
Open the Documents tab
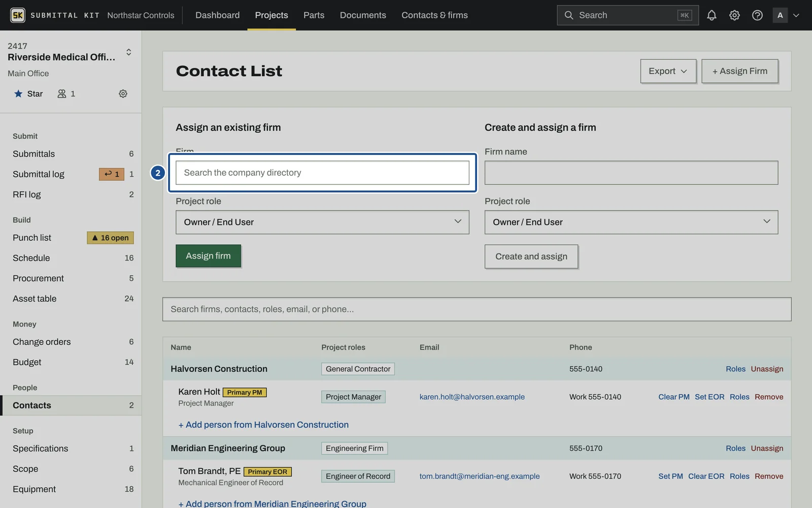click(363, 15)
